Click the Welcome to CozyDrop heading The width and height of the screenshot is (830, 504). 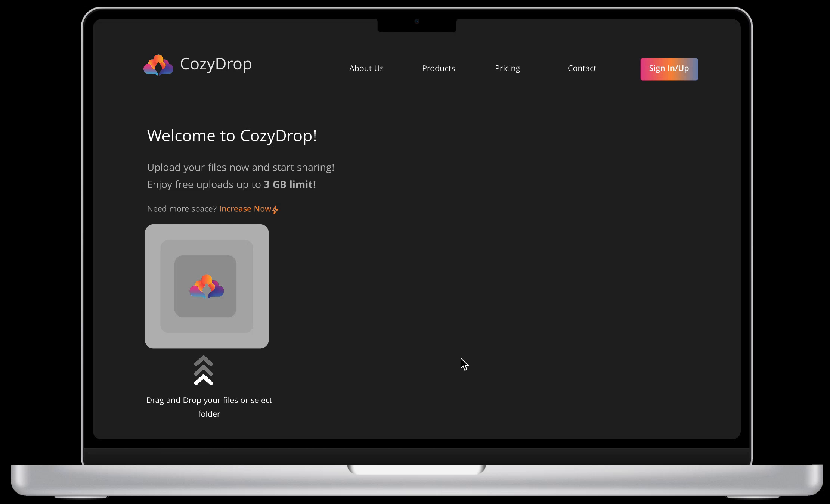[x=232, y=136]
